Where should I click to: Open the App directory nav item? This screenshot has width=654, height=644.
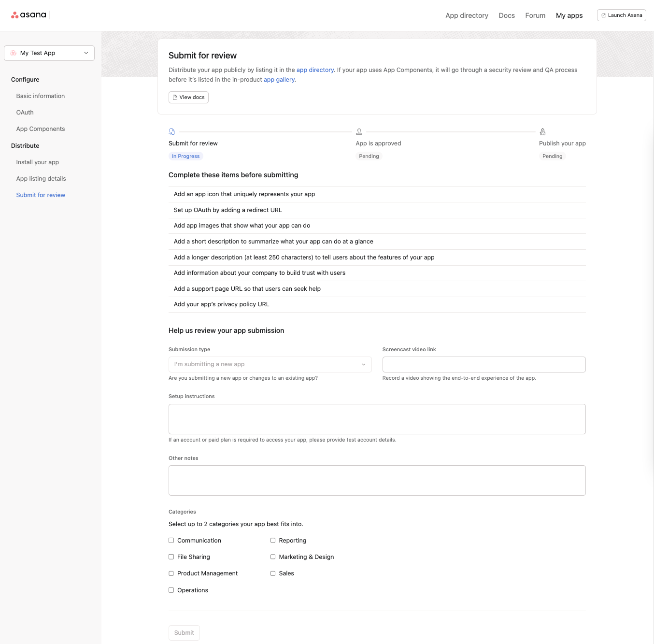click(x=467, y=15)
